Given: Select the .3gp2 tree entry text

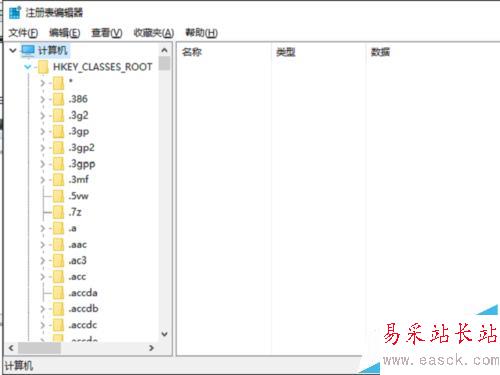Looking at the screenshot, I should [82, 148].
